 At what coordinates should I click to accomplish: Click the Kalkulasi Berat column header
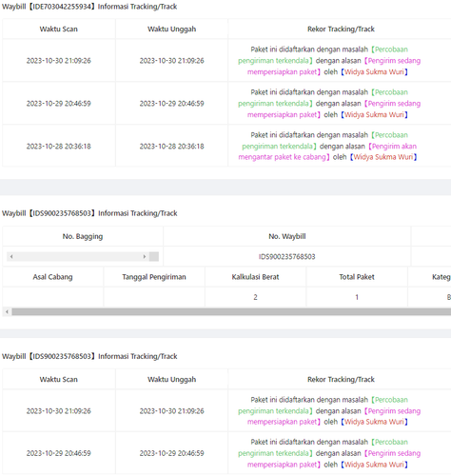pyautogui.click(x=255, y=277)
